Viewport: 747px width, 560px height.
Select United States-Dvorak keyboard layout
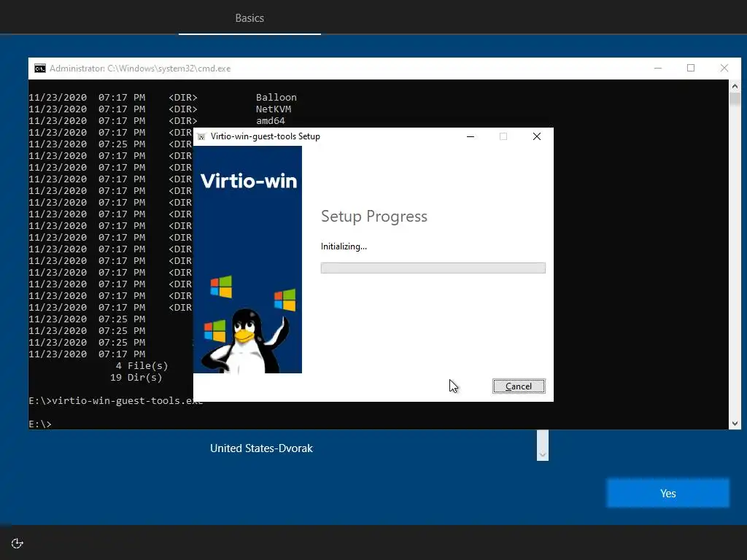262,448
